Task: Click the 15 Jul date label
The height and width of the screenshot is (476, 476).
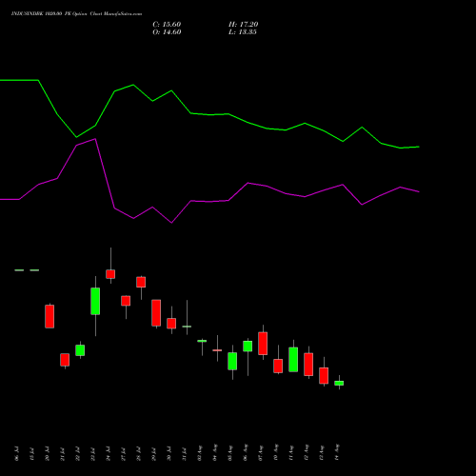Action: coord(32,453)
